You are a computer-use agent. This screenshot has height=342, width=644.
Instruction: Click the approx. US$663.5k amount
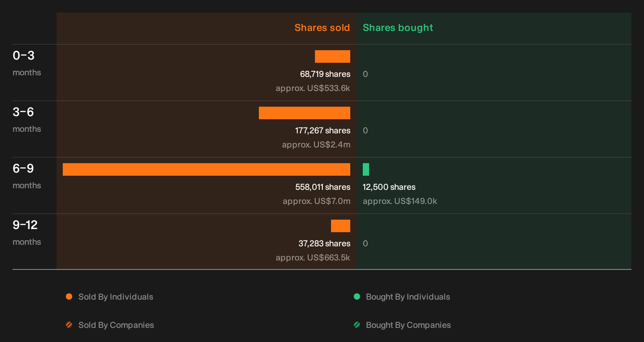[313, 258]
